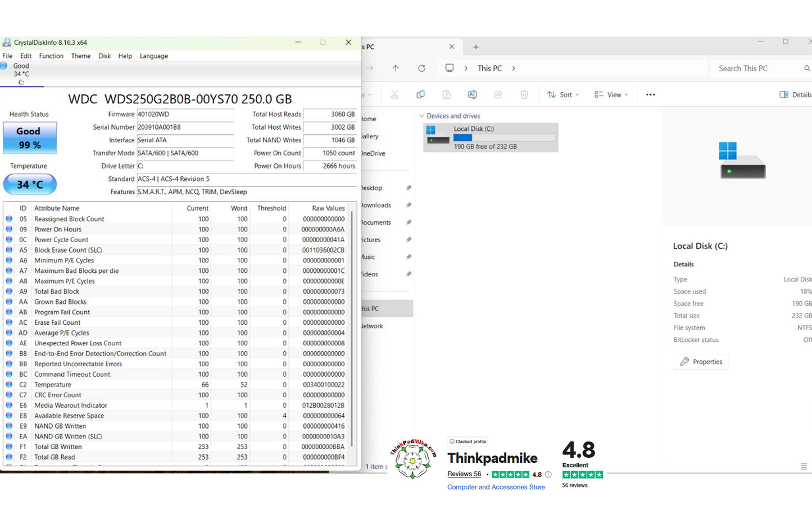Click the Firmware field 401020WD
Image resolution: width=812 pixels, height=510 pixels.
(185, 115)
